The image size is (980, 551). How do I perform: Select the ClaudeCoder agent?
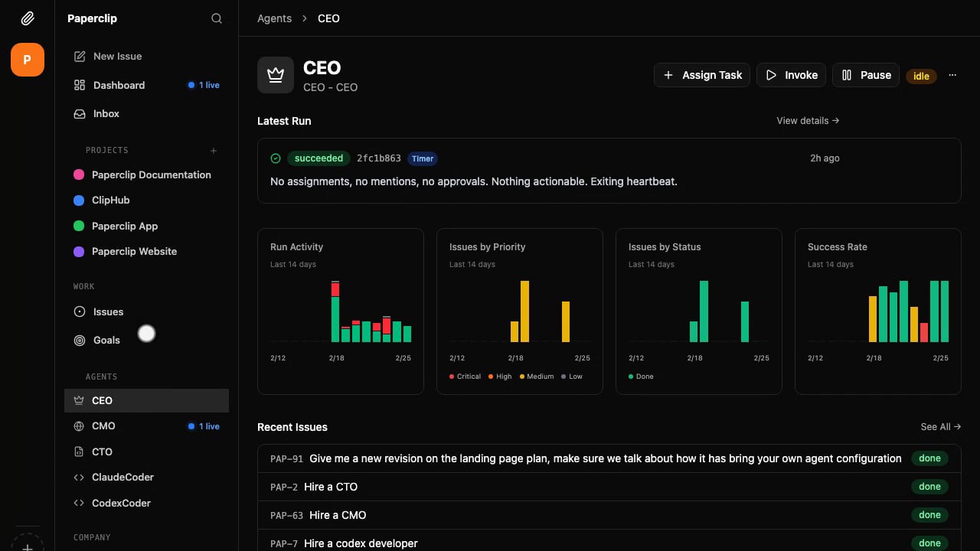[x=146, y=477]
